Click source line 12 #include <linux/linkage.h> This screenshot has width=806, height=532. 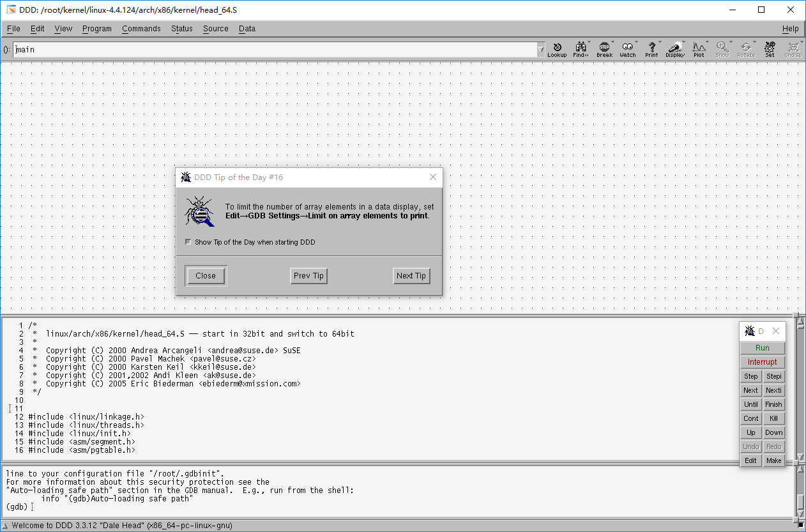pyautogui.click(x=86, y=416)
